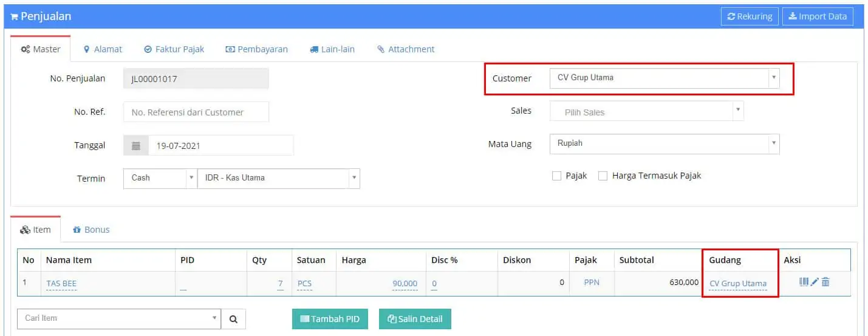868x336 pixels.
Task: Open the Lain-lain tab
Action: tap(332, 49)
